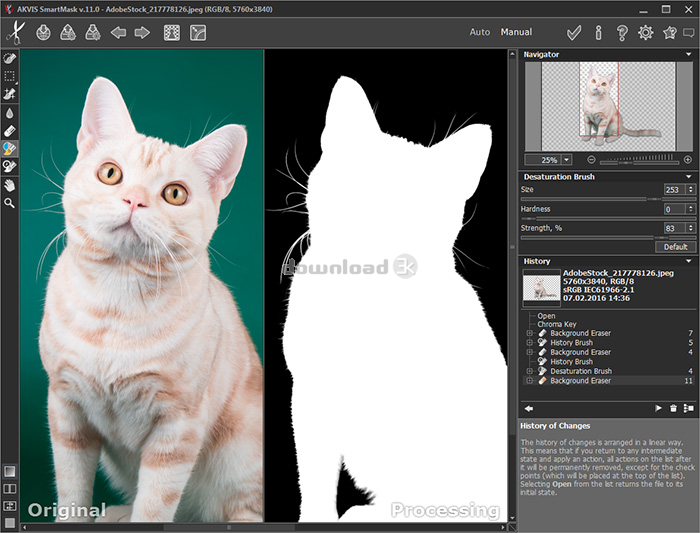Toggle the transparency checkerboard background view
700x533 pixels.
coord(172,33)
